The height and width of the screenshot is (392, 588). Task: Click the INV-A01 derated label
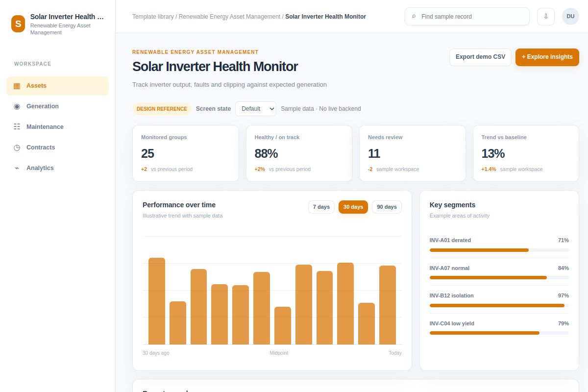point(450,240)
